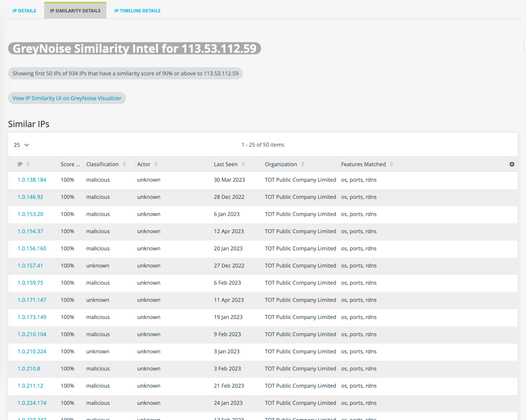Switch to the IP TIMELINE DETAILS tab
The width and height of the screenshot is (526, 420).
click(x=137, y=11)
